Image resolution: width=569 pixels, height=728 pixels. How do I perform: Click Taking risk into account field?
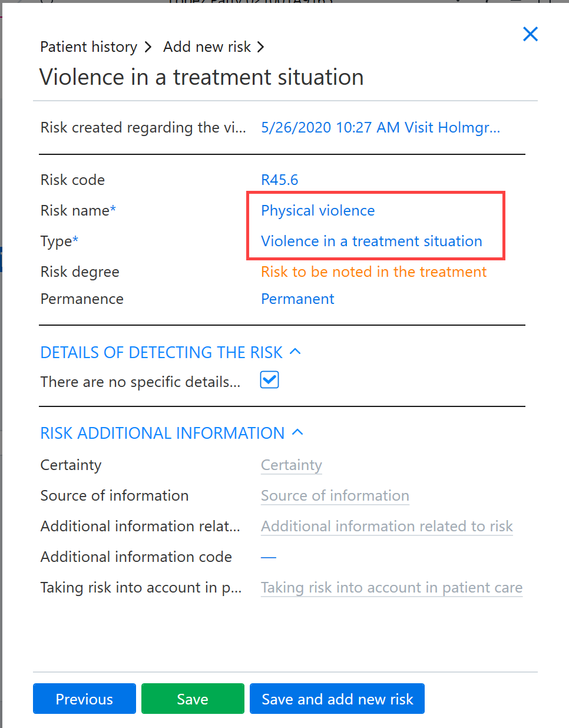(x=392, y=588)
